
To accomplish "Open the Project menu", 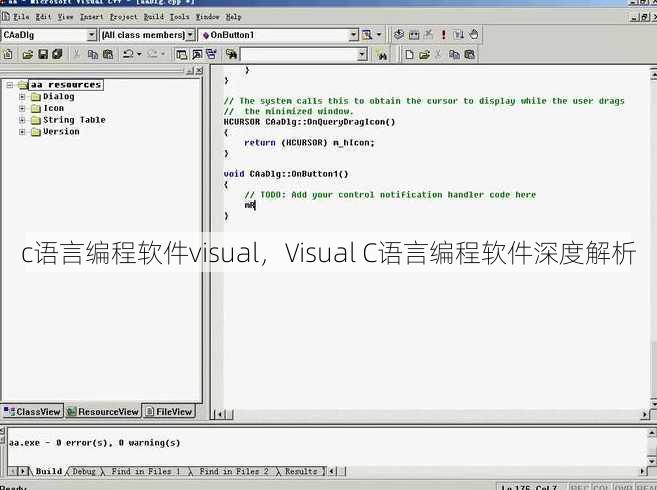I will pos(124,17).
